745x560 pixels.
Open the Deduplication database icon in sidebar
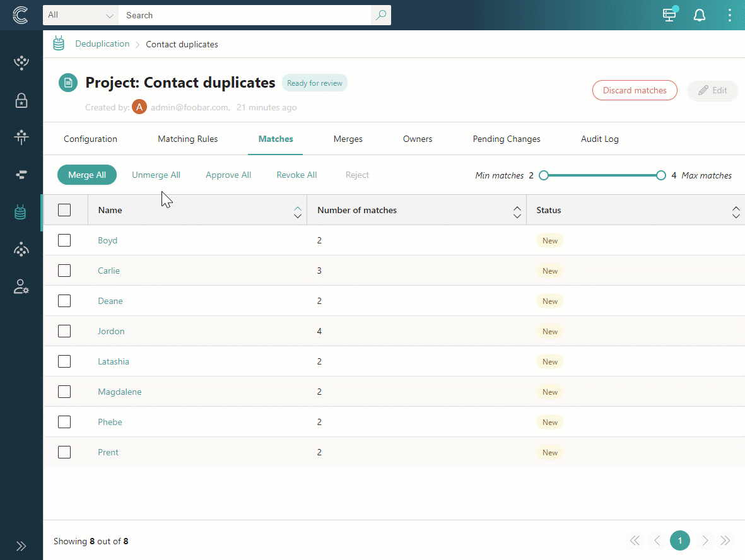click(x=21, y=212)
